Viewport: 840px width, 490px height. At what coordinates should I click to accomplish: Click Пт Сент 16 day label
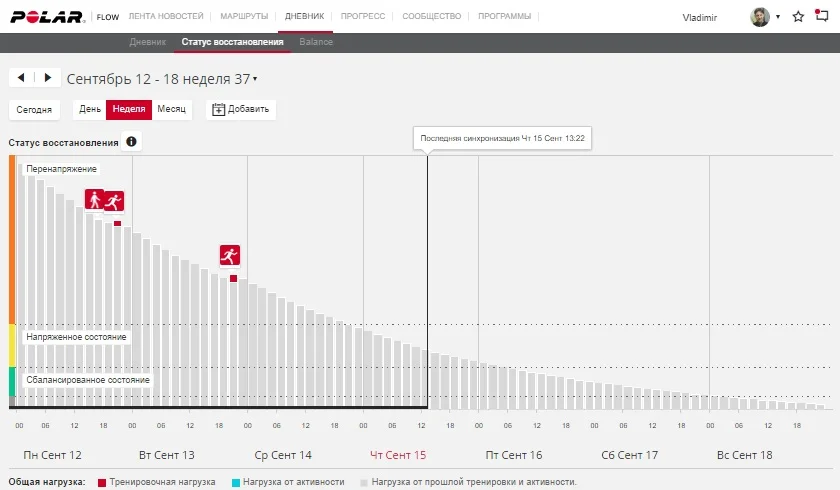pyautogui.click(x=514, y=455)
